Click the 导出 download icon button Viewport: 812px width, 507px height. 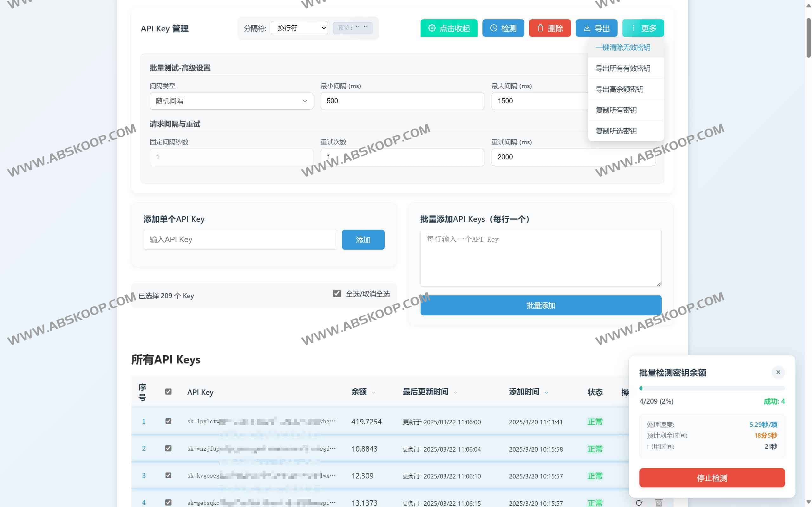click(x=587, y=28)
